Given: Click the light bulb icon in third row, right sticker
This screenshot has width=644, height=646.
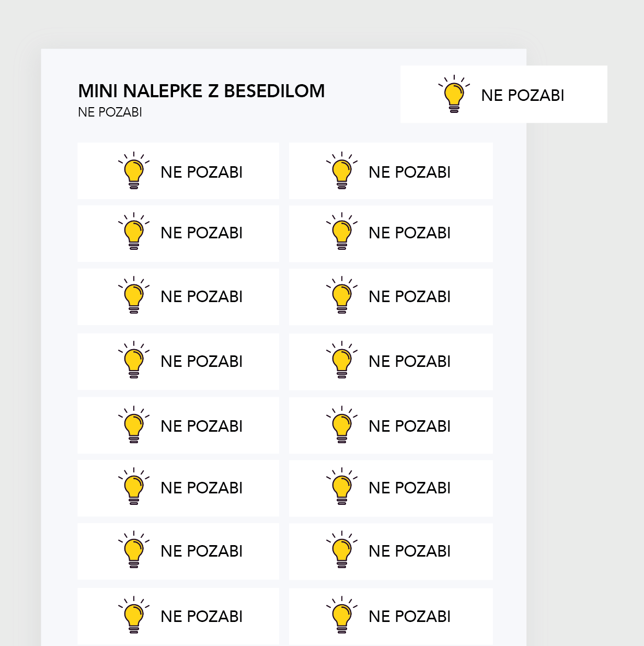Looking at the screenshot, I should [x=342, y=295].
